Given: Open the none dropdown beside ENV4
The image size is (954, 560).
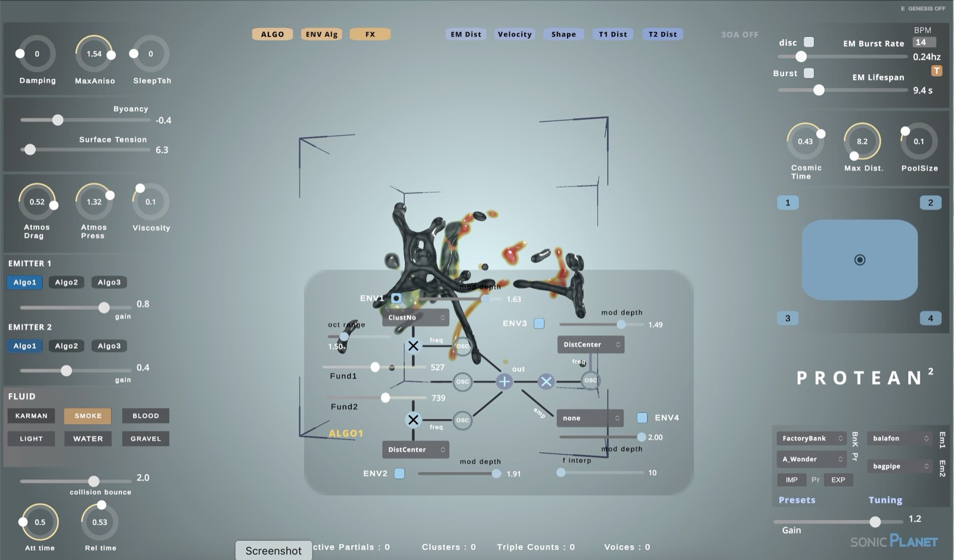Looking at the screenshot, I should tap(590, 418).
